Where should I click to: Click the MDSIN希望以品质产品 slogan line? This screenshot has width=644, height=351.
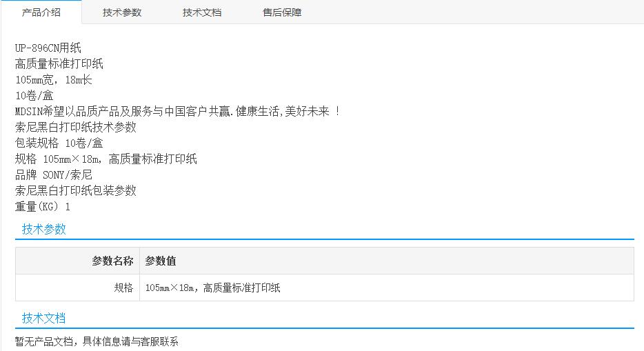pos(177,112)
